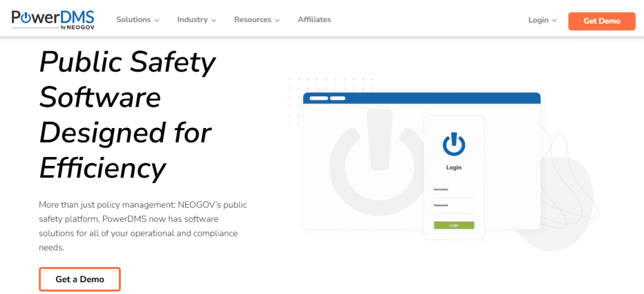
Task: Click the PowerDMS by NEOGOV logo
Action: (x=53, y=20)
